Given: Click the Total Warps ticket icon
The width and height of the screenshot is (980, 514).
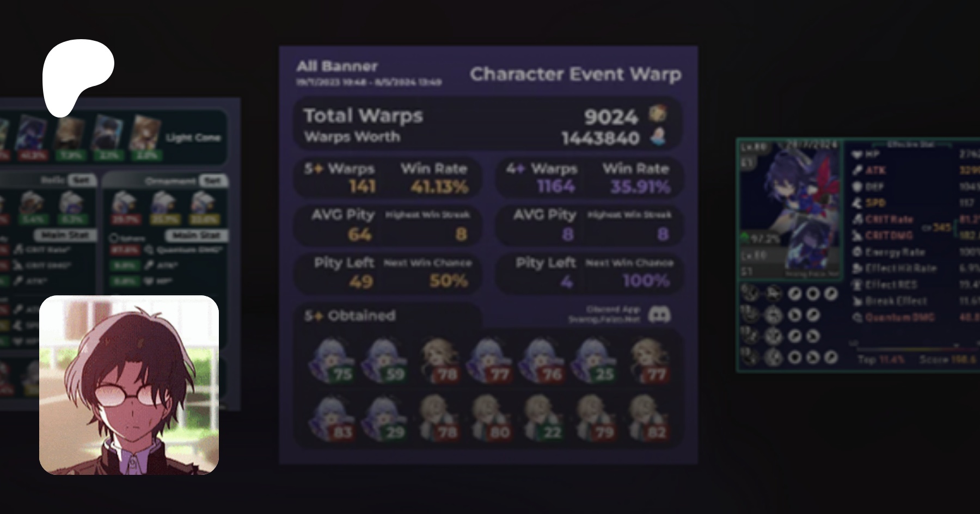Looking at the screenshot, I should [658, 114].
